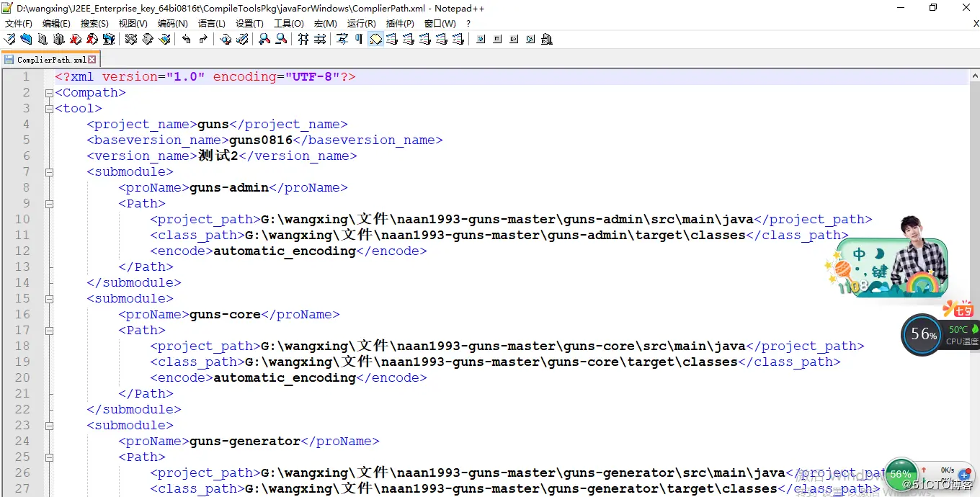Click the Save All toolbar icon

[58, 39]
